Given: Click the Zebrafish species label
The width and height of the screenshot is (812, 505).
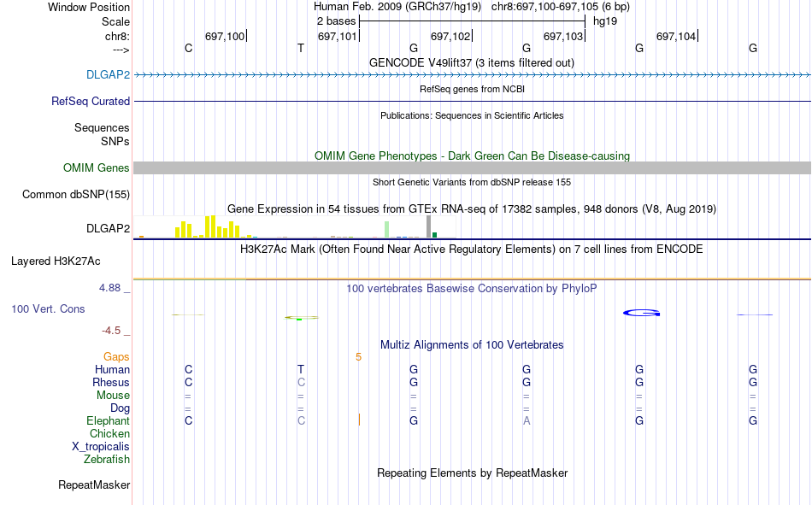Looking at the screenshot, I should [107, 459].
